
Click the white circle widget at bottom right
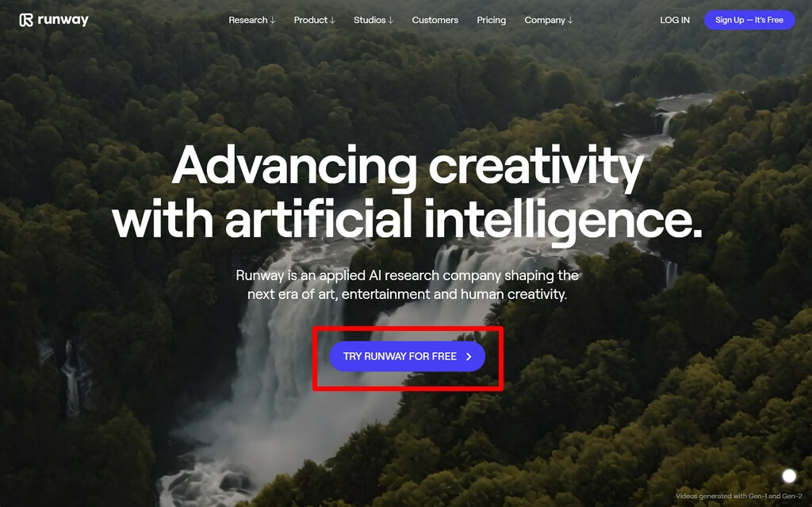789,476
